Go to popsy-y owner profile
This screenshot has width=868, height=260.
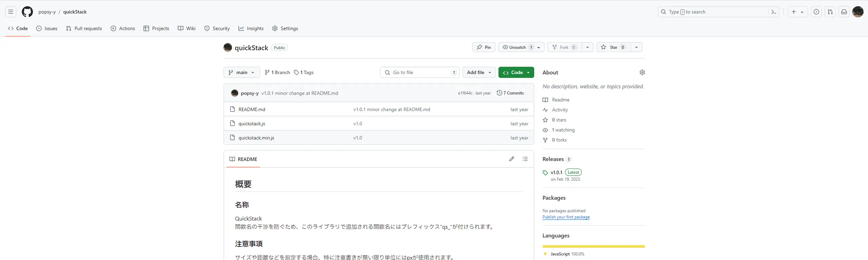tap(47, 12)
